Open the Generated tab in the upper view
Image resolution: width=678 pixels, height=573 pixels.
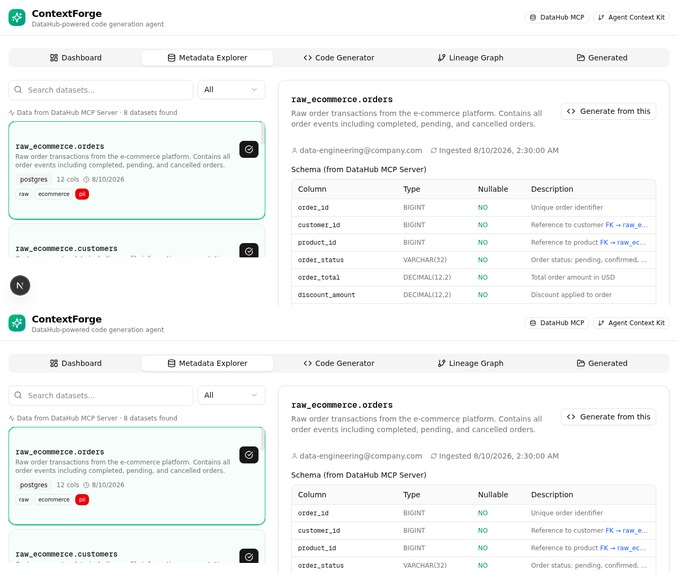coord(602,58)
